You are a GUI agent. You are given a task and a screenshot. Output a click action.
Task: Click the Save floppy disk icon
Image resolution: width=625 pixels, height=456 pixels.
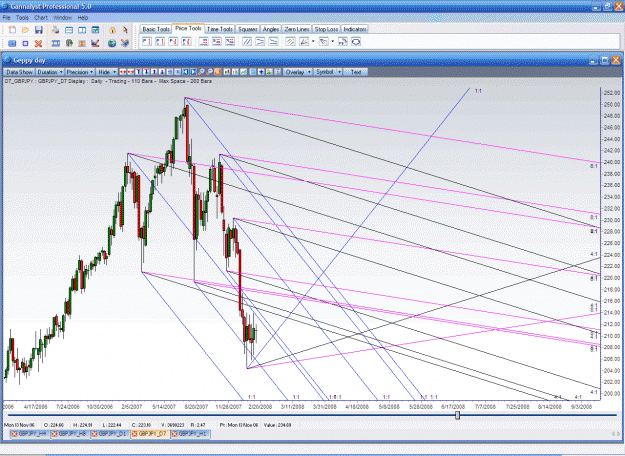coord(38,30)
